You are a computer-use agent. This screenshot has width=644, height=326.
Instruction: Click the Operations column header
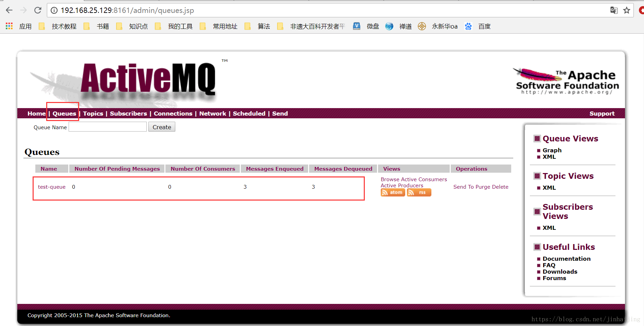[481, 169]
